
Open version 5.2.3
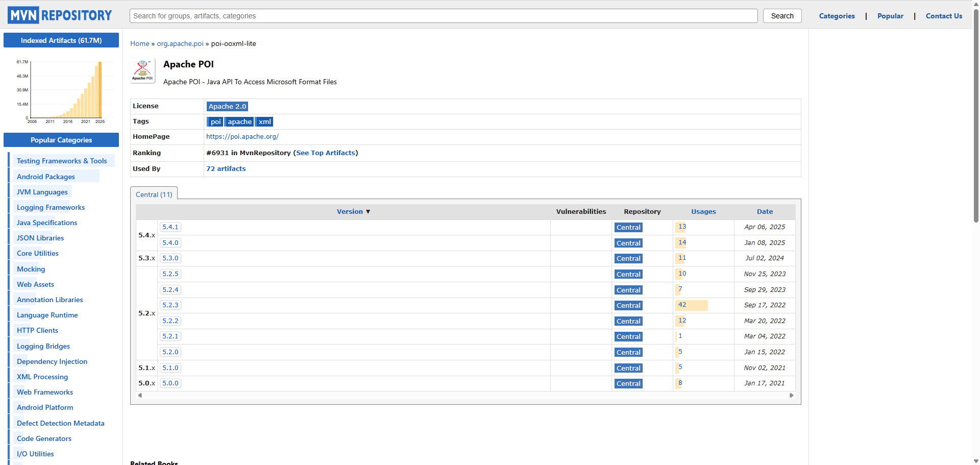click(x=170, y=305)
